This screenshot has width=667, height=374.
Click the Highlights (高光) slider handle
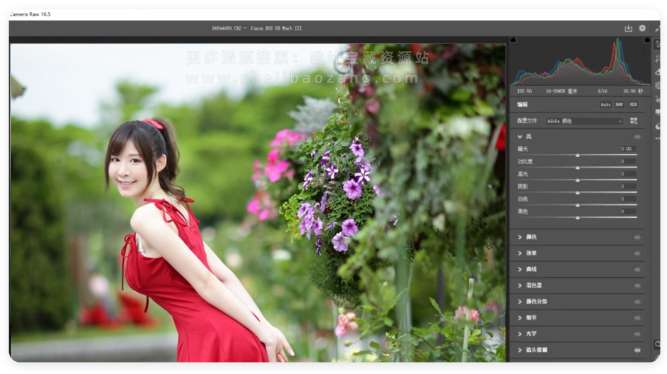point(578,180)
